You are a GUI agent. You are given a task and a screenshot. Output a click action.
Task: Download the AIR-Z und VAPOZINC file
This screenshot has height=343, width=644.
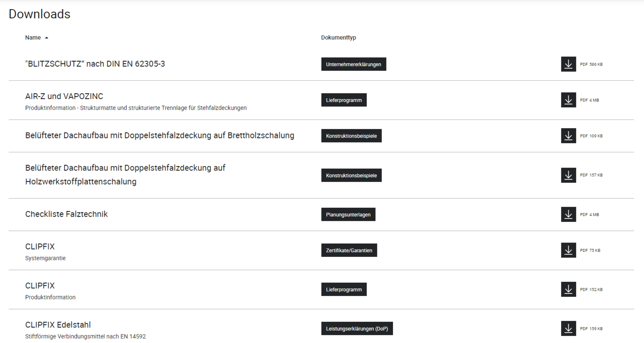(568, 100)
